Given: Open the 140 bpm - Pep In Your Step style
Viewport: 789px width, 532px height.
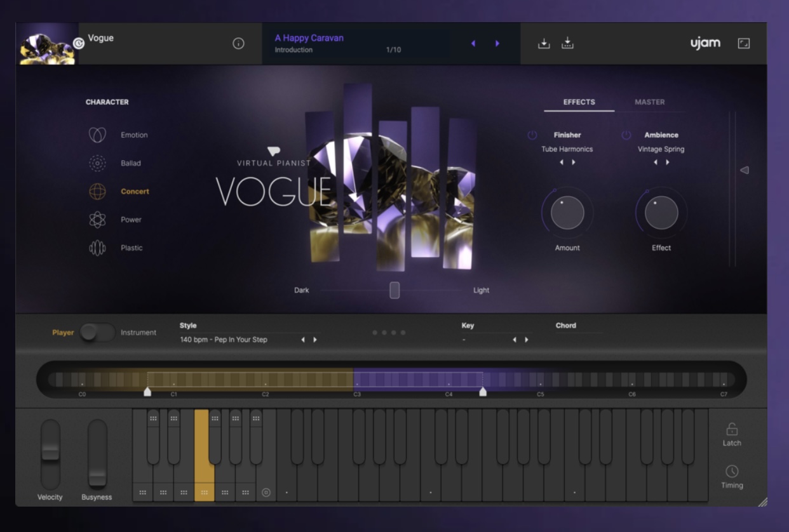Looking at the screenshot, I should pos(224,340).
